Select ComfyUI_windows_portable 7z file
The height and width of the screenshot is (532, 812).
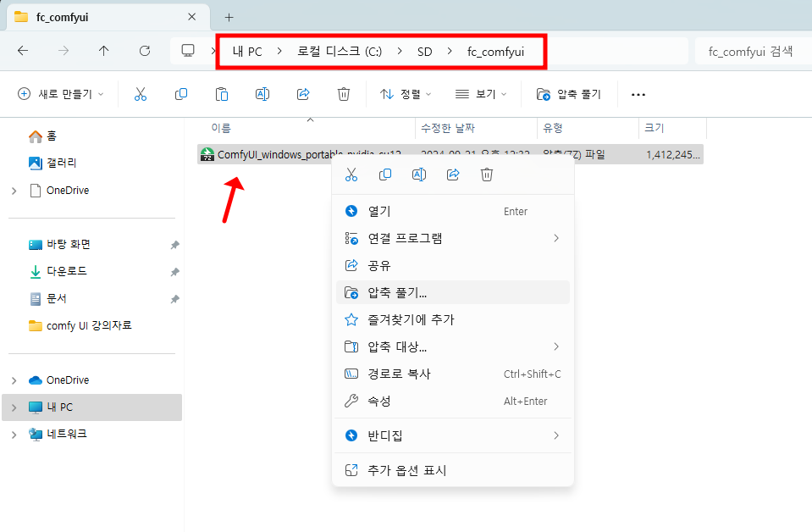coord(450,154)
